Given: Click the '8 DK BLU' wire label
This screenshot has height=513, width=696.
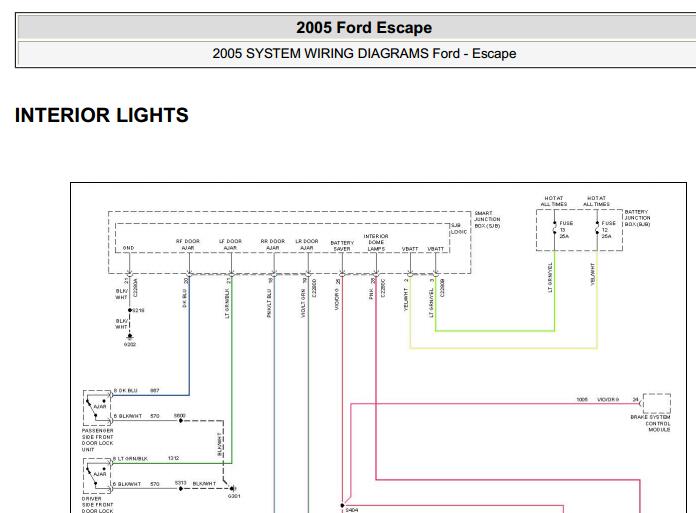Looking at the screenshot, I should (x=126, y=391).
